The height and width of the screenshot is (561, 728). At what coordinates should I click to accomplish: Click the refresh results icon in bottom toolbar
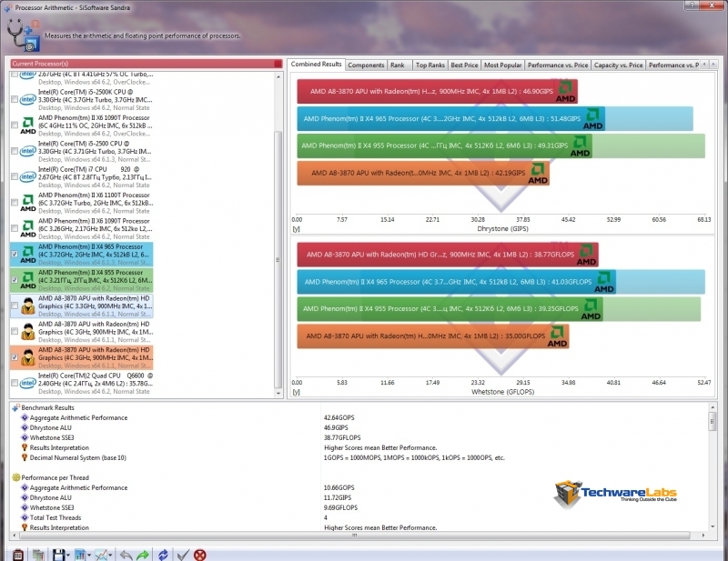pos(163,554)
